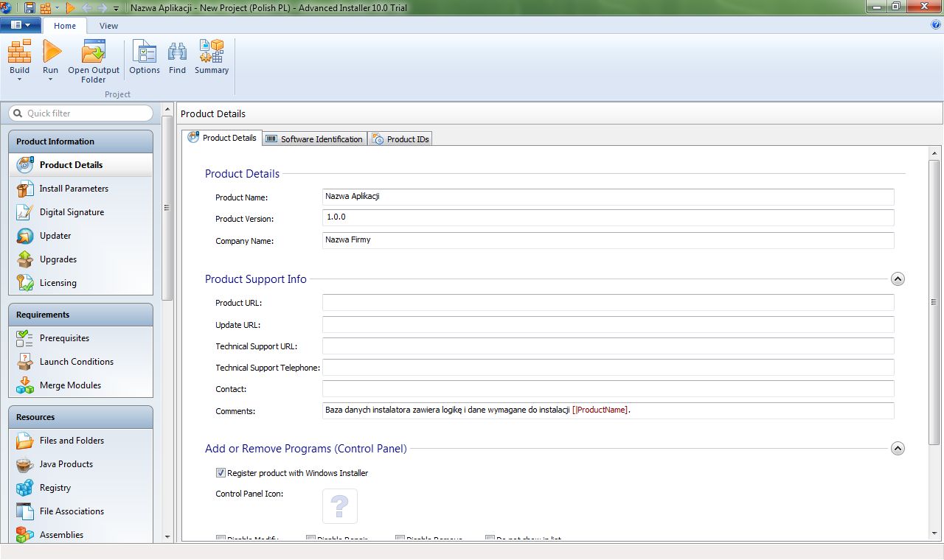Open the Updater page
The height and width of the screenshot is (560, 944).
click(x=81, y=236)
